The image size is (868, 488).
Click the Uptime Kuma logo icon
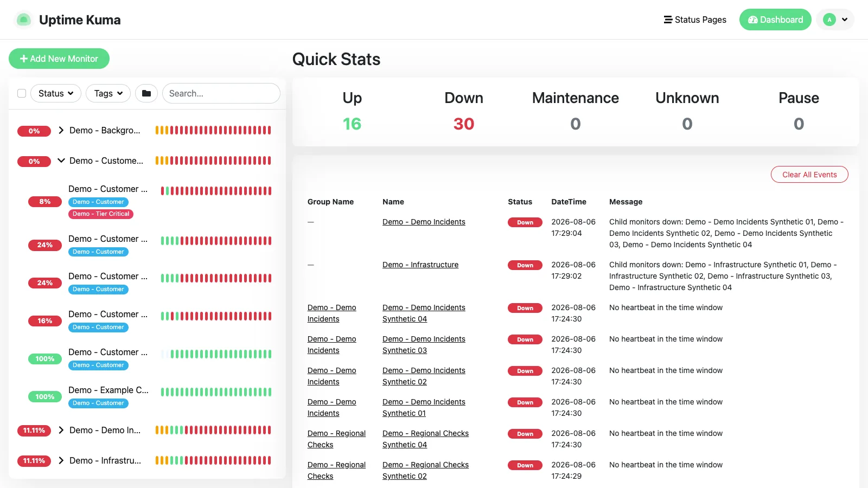23,20
